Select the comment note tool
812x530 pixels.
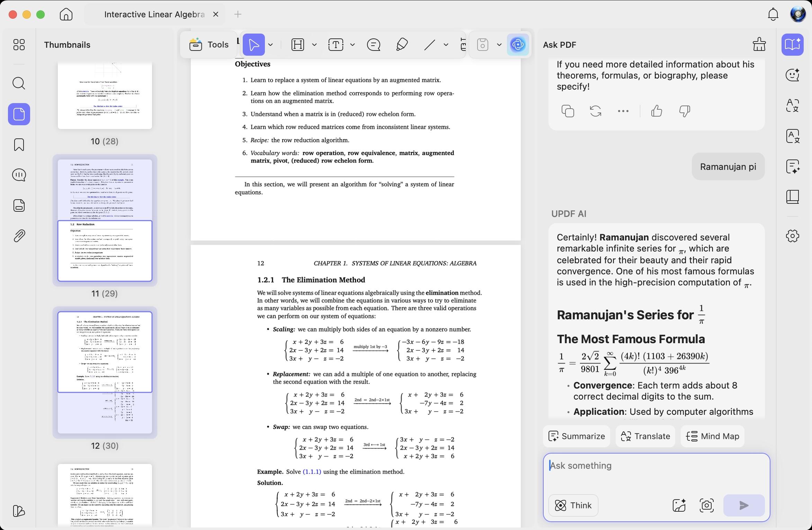374,45
